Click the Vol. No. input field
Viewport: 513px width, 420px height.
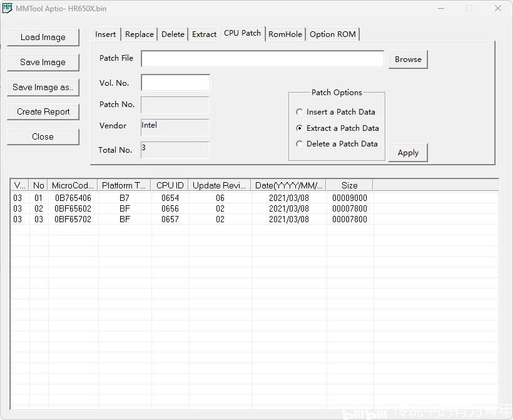[175, 83]
